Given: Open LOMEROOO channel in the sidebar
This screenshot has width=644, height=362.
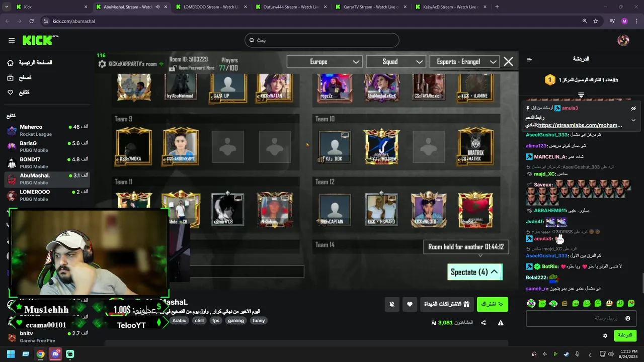Looking at the screenshot, I should (48, 195).
